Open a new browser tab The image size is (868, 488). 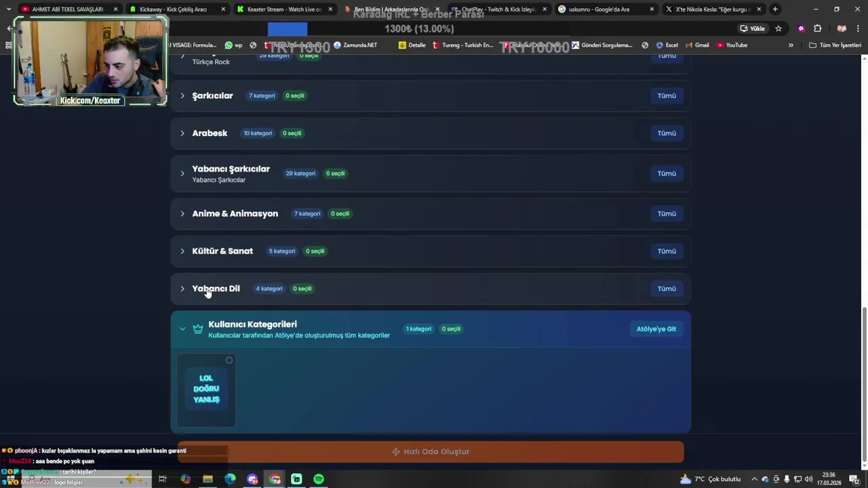pyautogui.click(x=775, y=9)
